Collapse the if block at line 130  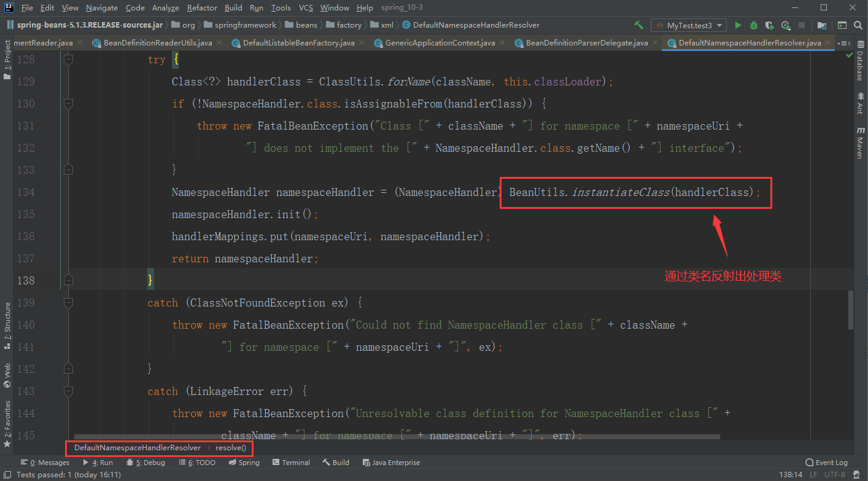68,104
